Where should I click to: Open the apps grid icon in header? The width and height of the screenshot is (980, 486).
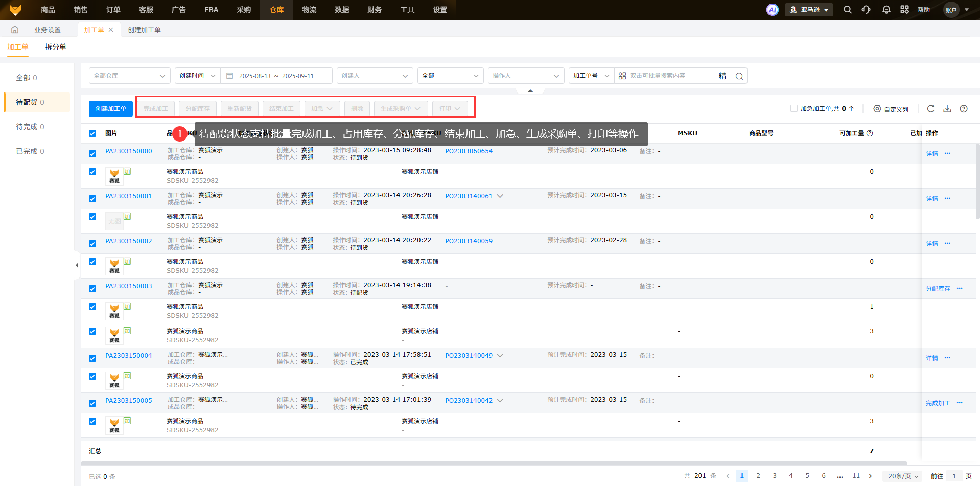tap(904, 10)
